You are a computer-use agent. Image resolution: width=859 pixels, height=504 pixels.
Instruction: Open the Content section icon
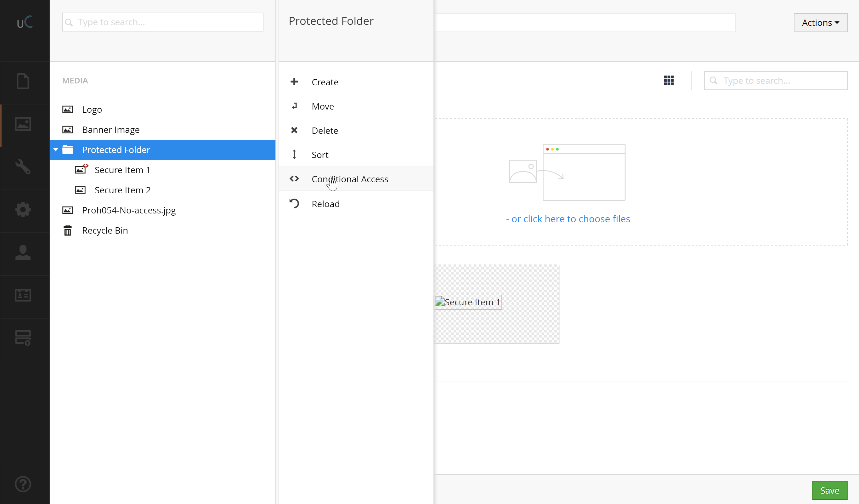(x=23, y=81)
